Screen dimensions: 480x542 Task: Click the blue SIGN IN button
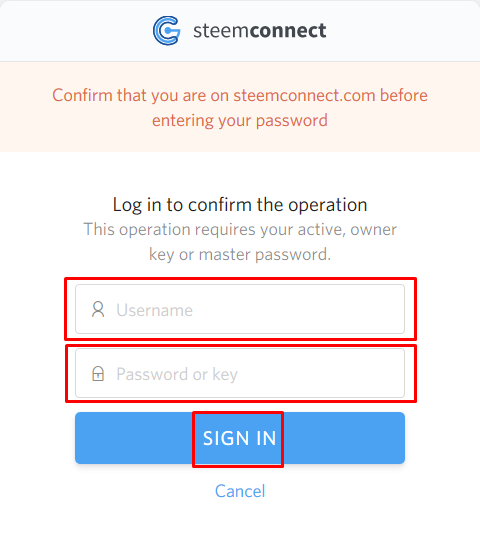point(240,438)
